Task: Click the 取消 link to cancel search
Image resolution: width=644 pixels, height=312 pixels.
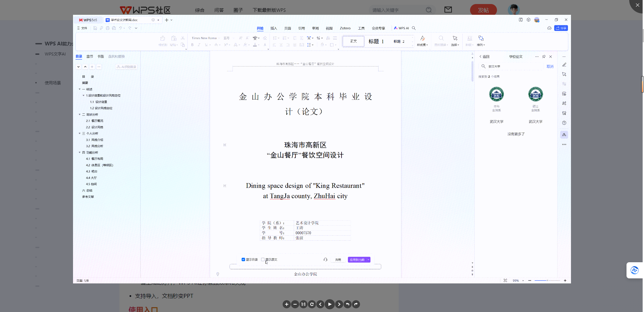Action: (x=550, y=66)
